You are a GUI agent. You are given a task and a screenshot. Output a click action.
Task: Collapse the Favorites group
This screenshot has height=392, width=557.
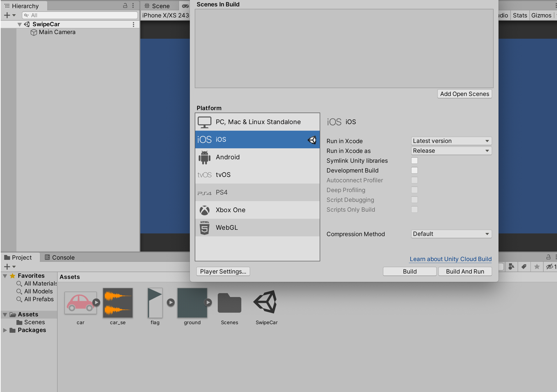click(x=5, y=276)
